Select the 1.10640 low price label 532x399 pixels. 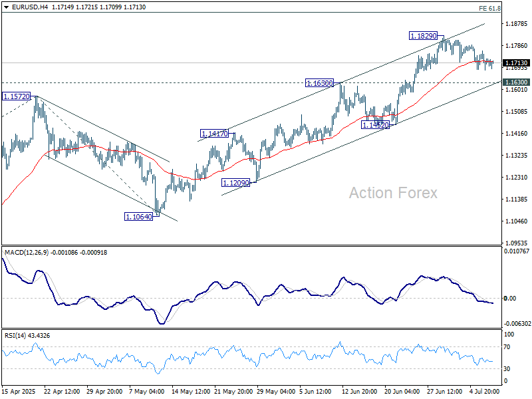(x=138, y=216)
